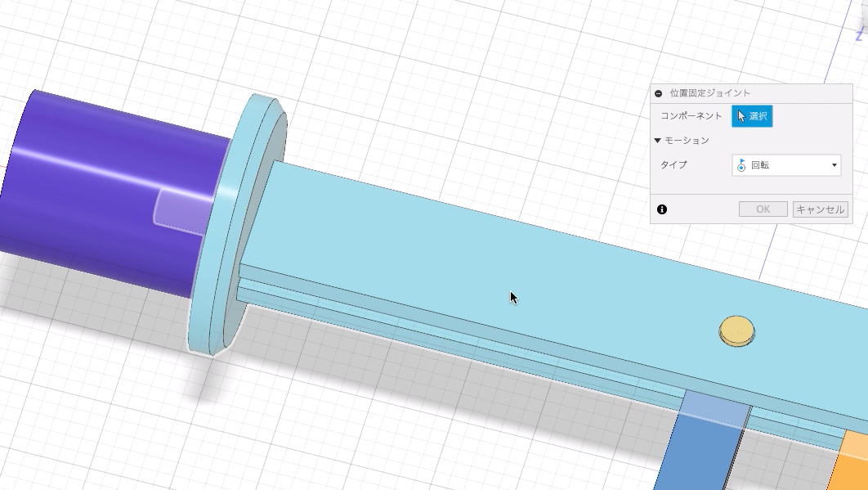Click the rotation icon in type dropdown
Screen dimensions: 868x490
(741, 165)
